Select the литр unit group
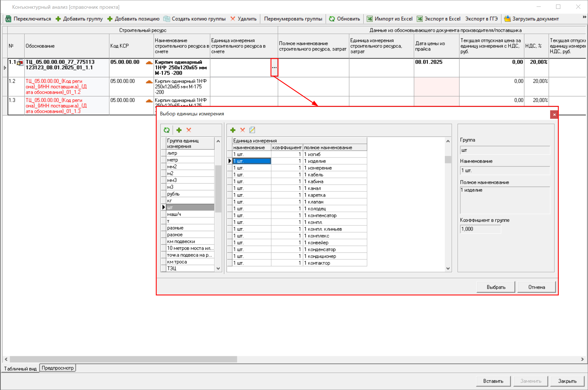The image size is (588, 390). point(190,153)
